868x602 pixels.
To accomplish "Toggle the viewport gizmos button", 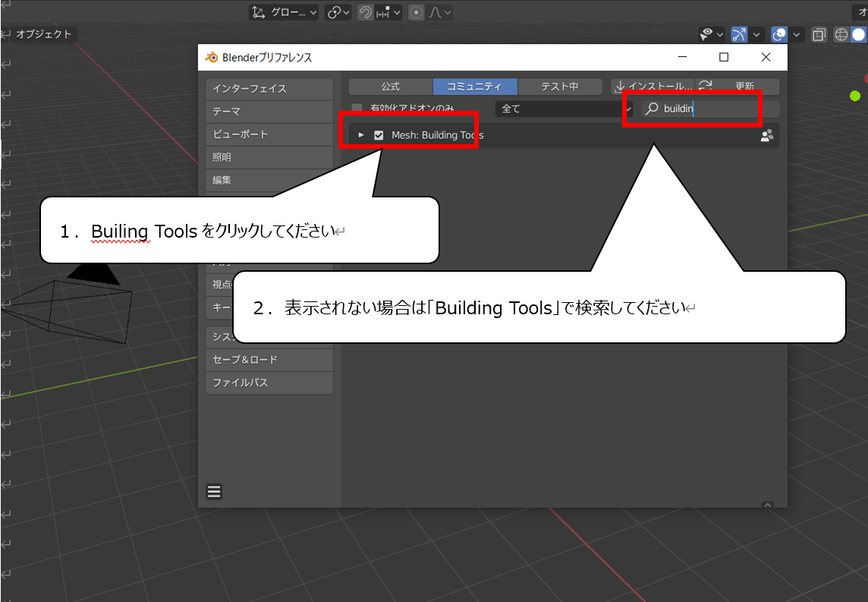I will point(739,34).
